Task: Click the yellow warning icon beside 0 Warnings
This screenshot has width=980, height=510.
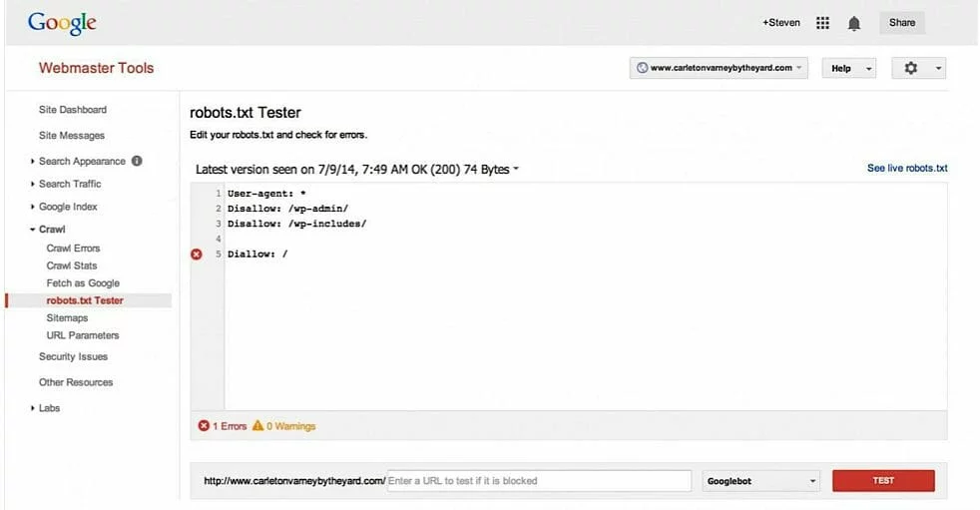Action: tap(258, 426)
